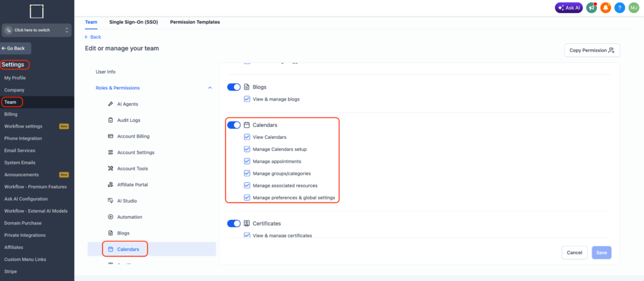Open Company settings in the sidebar
The height and width of the screenshot is (281, 644).
(x=14, y=90)
